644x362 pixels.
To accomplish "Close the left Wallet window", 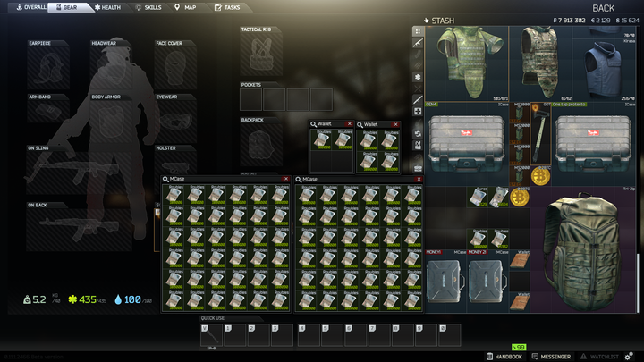I will tap(349, 125).
